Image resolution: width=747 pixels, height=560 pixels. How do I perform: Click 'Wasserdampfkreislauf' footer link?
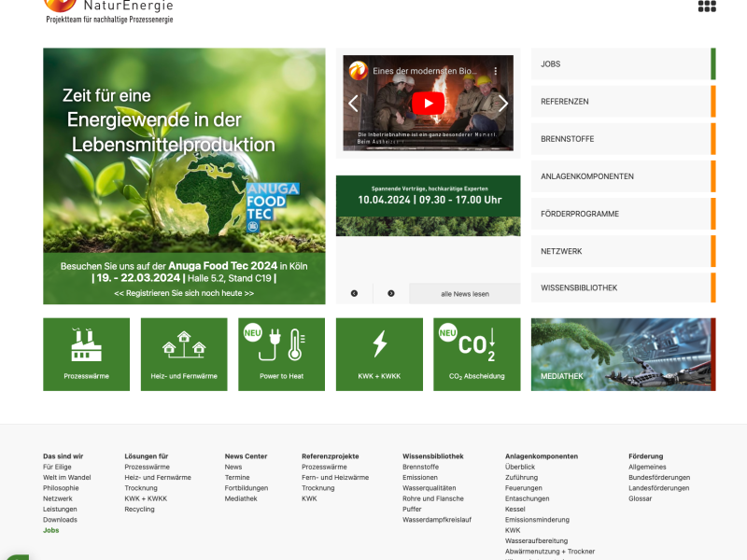pos(437,520)
